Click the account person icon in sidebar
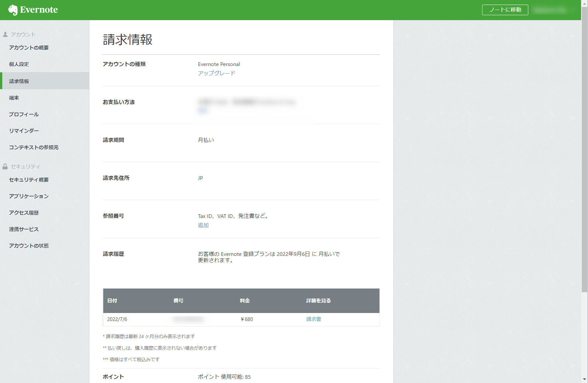Image resolution: width=588 pixels, height=383 pixels. tap(5, 34)
